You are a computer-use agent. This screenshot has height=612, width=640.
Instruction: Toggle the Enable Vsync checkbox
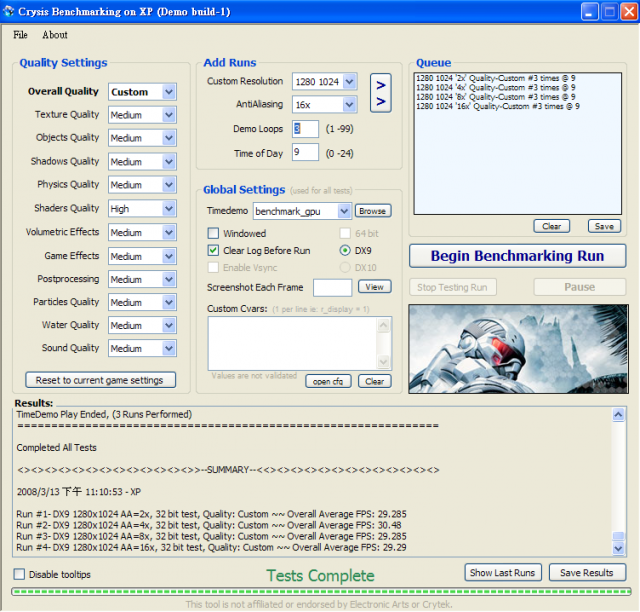[213, 267]
